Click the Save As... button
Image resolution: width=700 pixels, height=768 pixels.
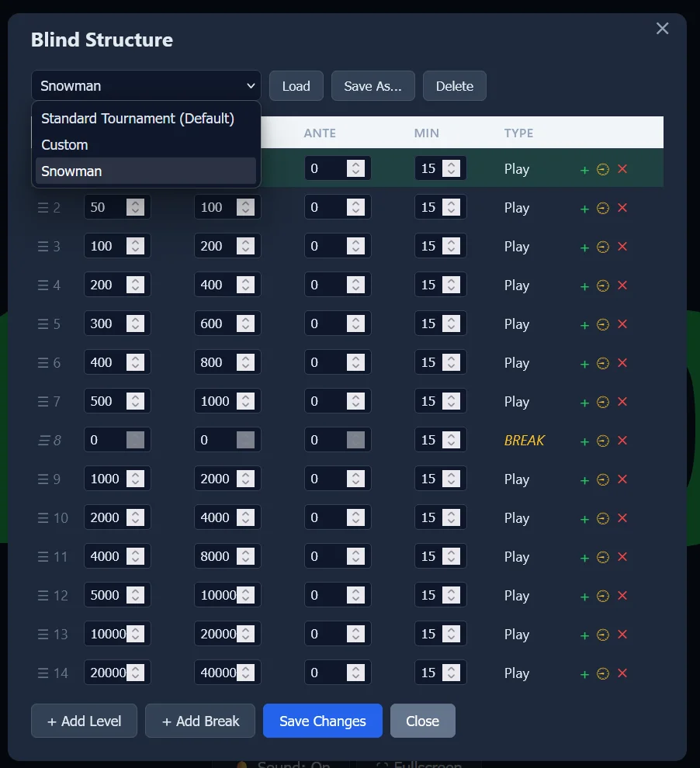(373, 86)
